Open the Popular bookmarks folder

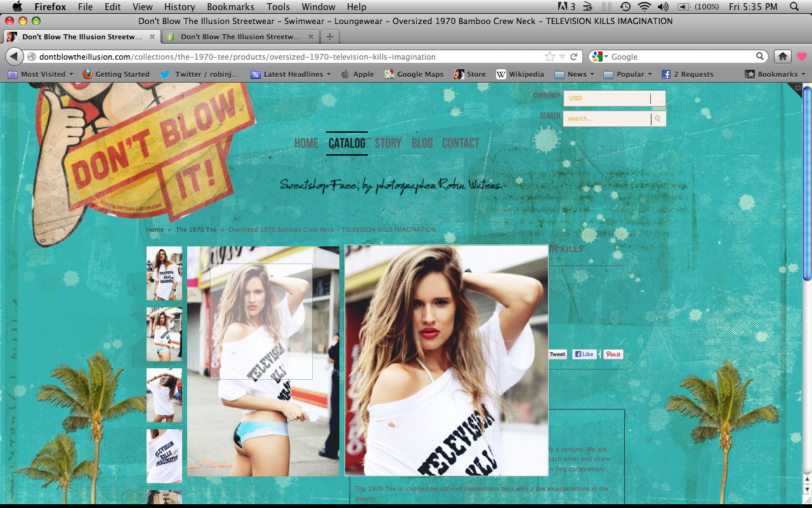point(629,74)
